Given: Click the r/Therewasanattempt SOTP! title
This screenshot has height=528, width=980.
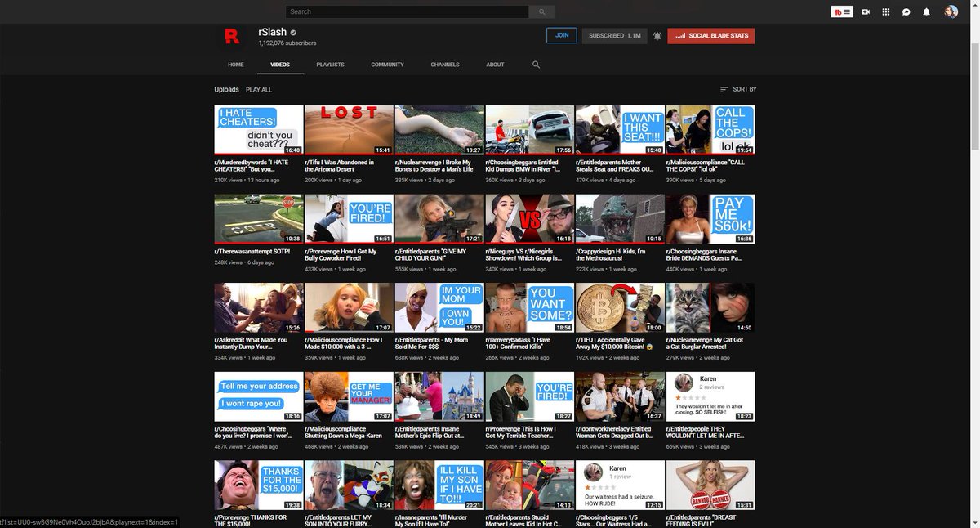Looking at the screenshot, I should [252, 251].
